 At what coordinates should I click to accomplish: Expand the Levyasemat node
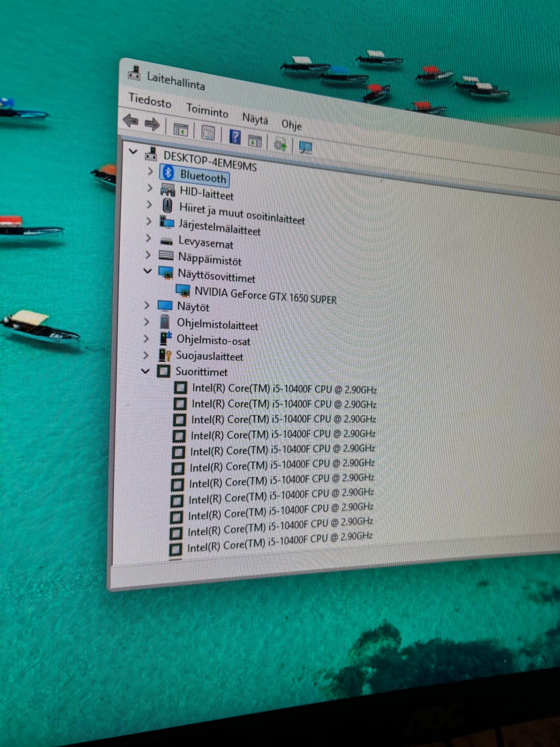148,238
